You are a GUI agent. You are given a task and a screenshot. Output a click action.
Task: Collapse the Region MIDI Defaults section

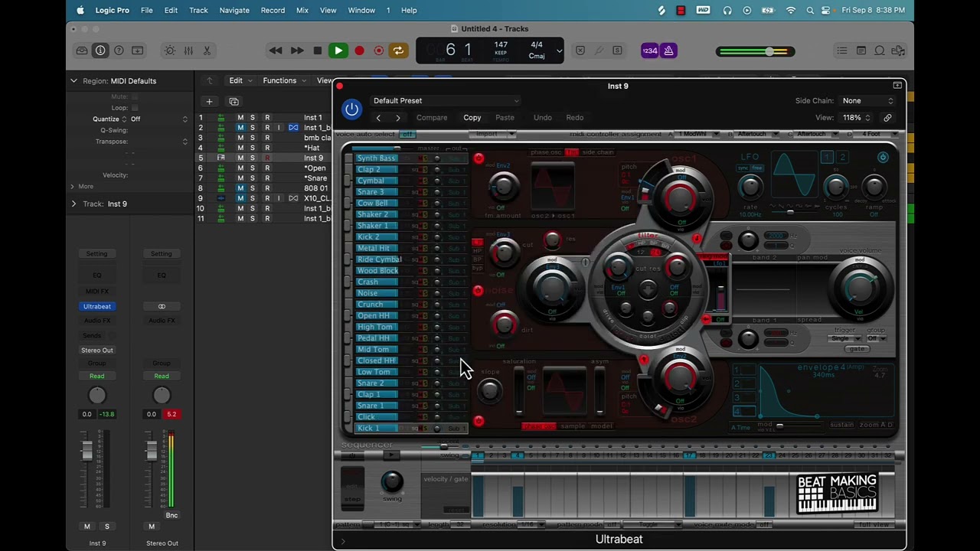(74, 80)
